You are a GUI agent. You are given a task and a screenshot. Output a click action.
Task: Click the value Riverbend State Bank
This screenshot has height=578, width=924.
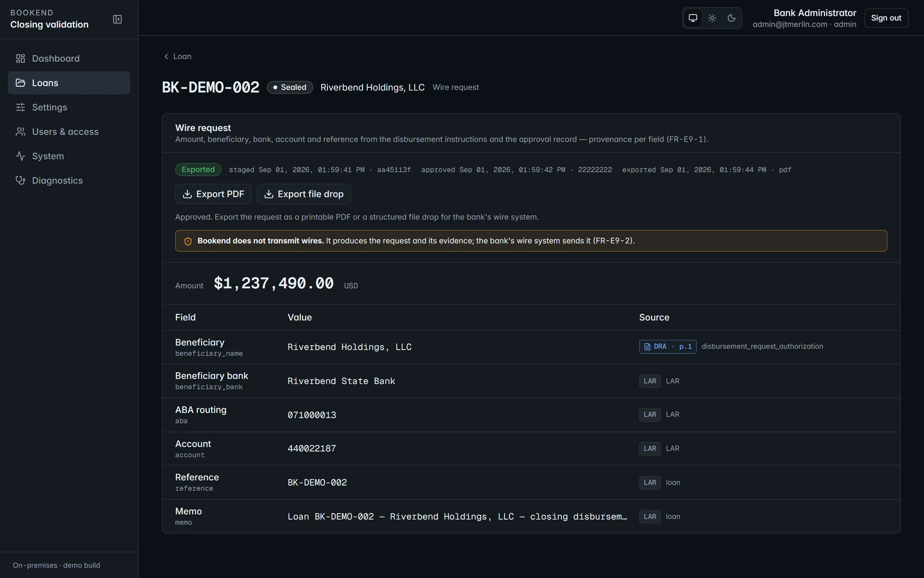[341, 381]
